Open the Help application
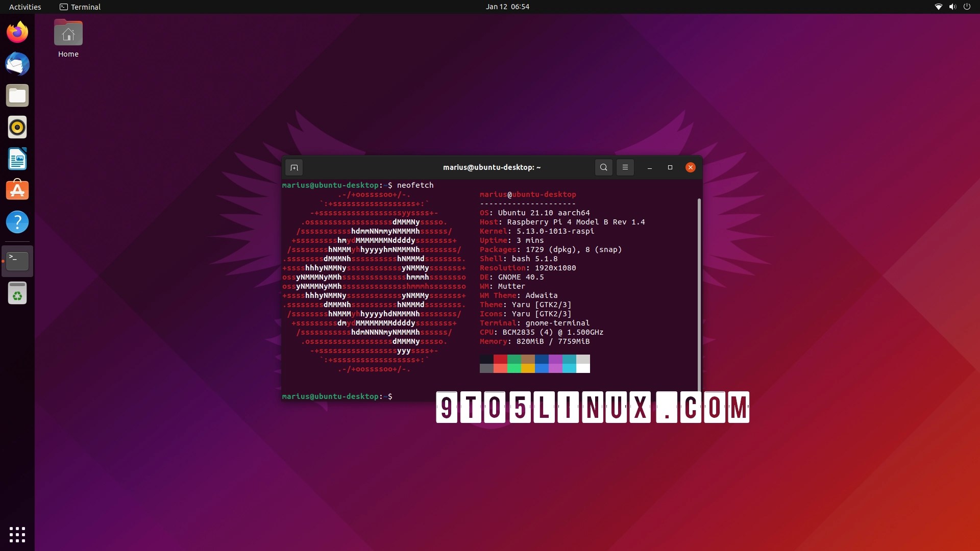The image size is (980, 551). click(x=17, y=222)
